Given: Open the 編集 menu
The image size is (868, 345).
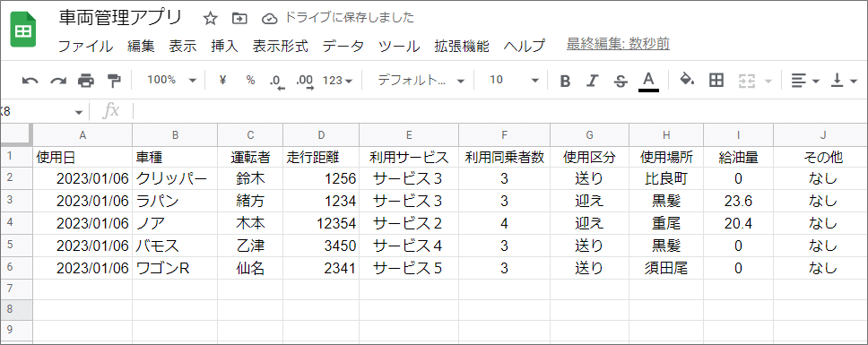Looking at the screenshot, I should pyautogui.click(x=141, y=46).
